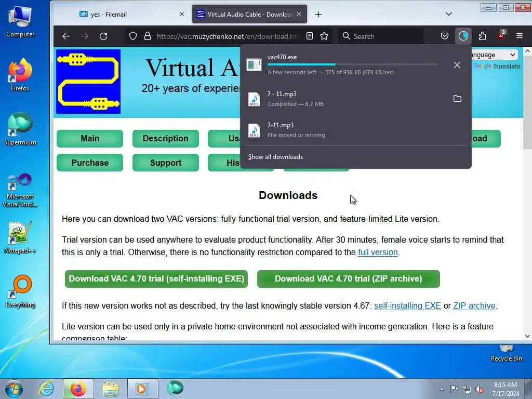The image size is (532, 399).
Task: Select the Supermium desktop shortcut
Action: tap(20, 129)
